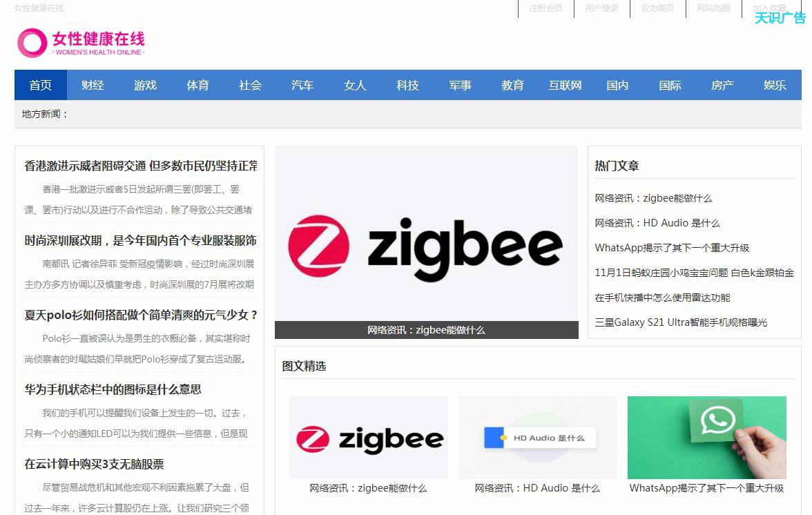Select the 社会 menu item
This screenshot has height=515, width=812.
[x=250, y=85]
